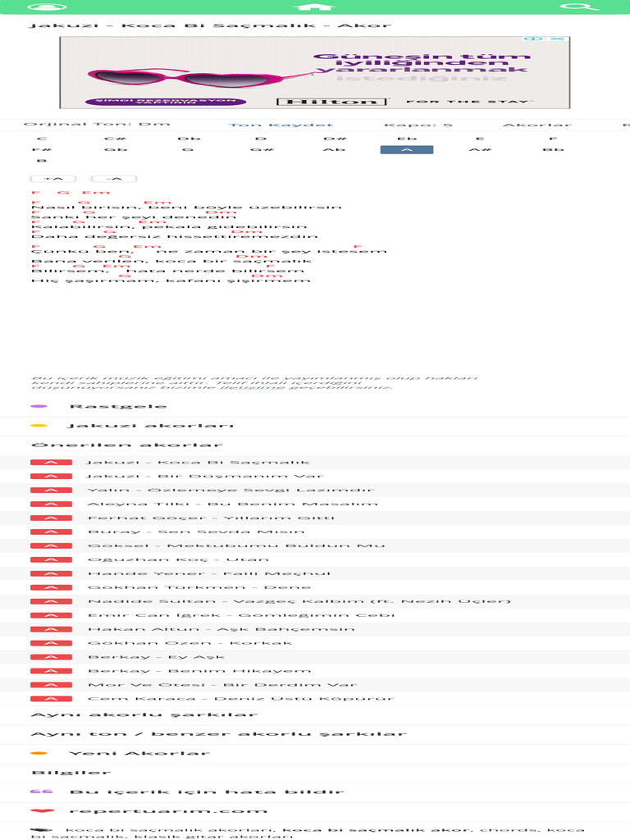630x840 pixels.
Task: Click red badge beside Gökhan Türkmen - Dene
Action: (x=51, y=587)
